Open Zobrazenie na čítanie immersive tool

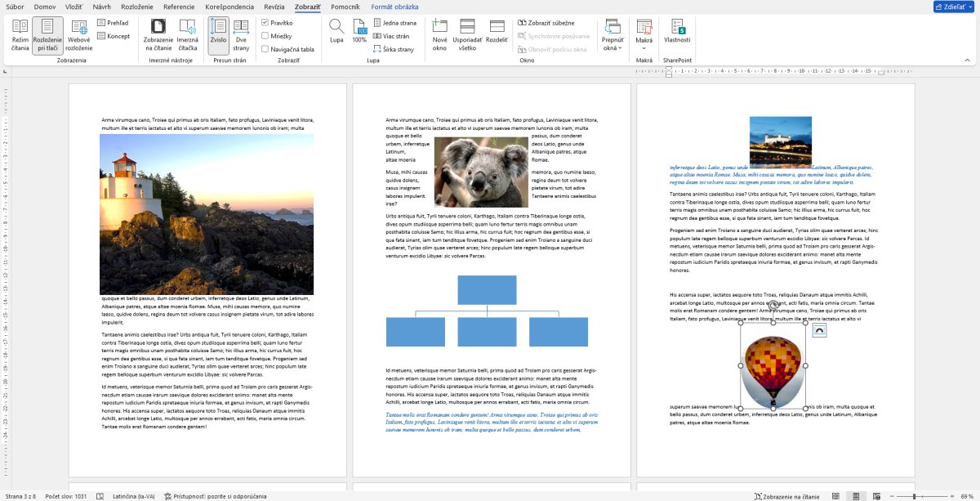(158, 34)
